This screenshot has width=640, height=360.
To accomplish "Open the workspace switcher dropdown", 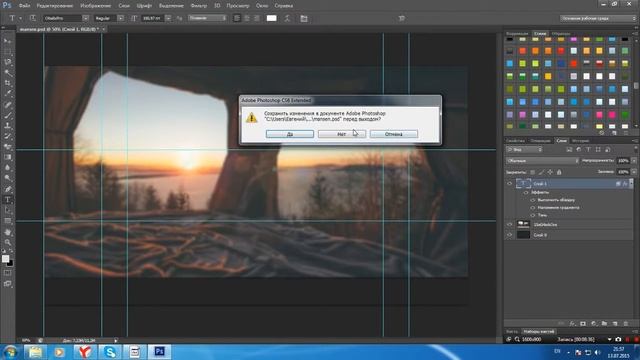I will tap(598, 18).
